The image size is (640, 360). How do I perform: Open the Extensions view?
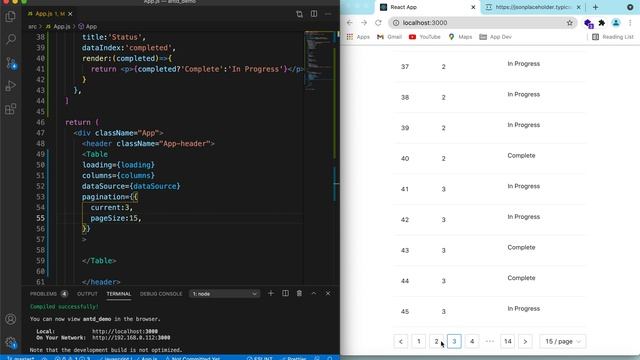coord(11,109)
